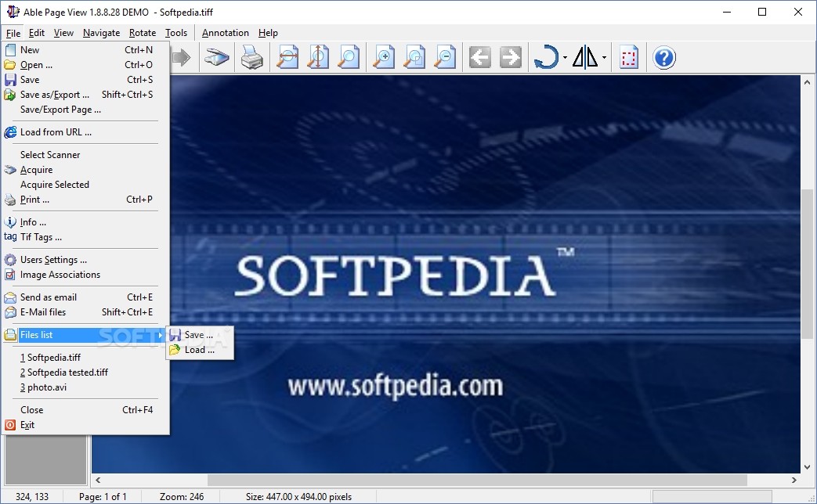817x504 pixels.
Task: Open Users Settings ... entry
Action: 85,260
